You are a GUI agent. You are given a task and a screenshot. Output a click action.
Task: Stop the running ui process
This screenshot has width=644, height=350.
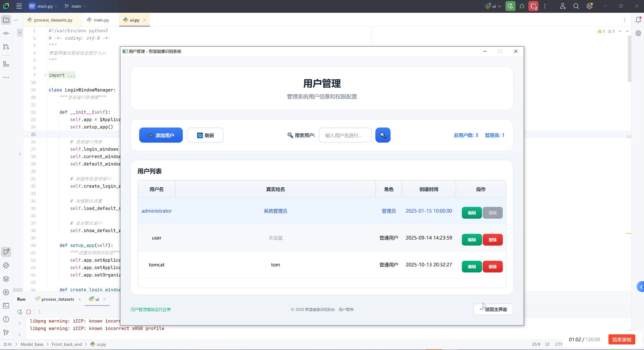tap(29, 312)
